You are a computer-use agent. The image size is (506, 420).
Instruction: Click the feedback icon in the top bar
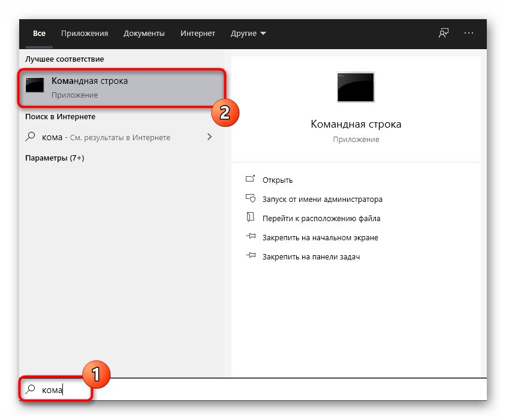[443, 34]
